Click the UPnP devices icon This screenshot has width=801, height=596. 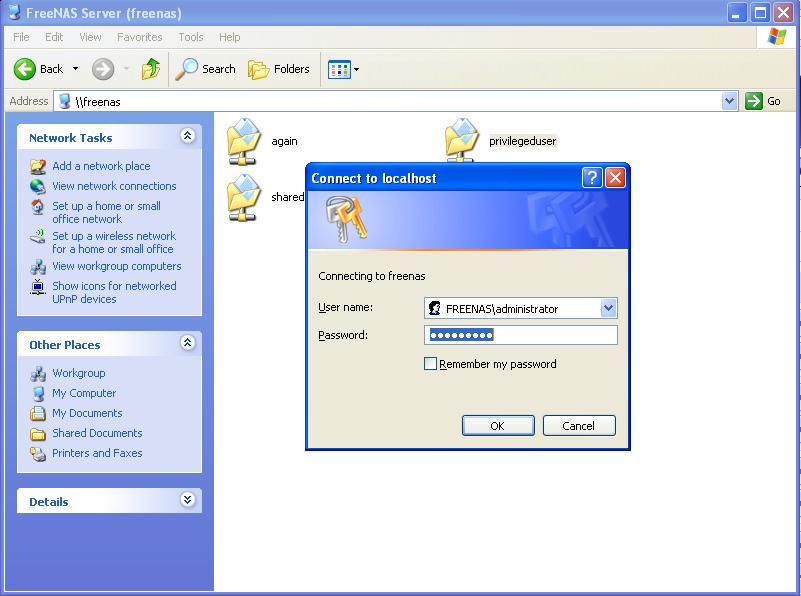38,287
